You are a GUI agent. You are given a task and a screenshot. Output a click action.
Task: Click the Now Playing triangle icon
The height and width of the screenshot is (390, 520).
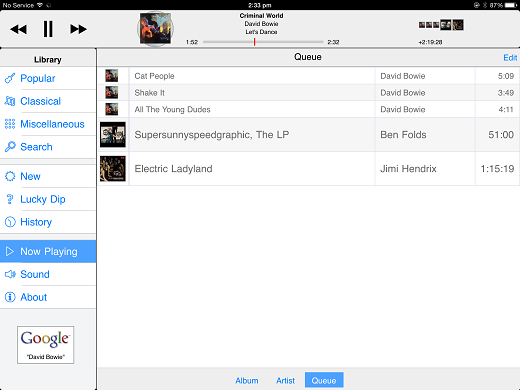coord(10,251)
